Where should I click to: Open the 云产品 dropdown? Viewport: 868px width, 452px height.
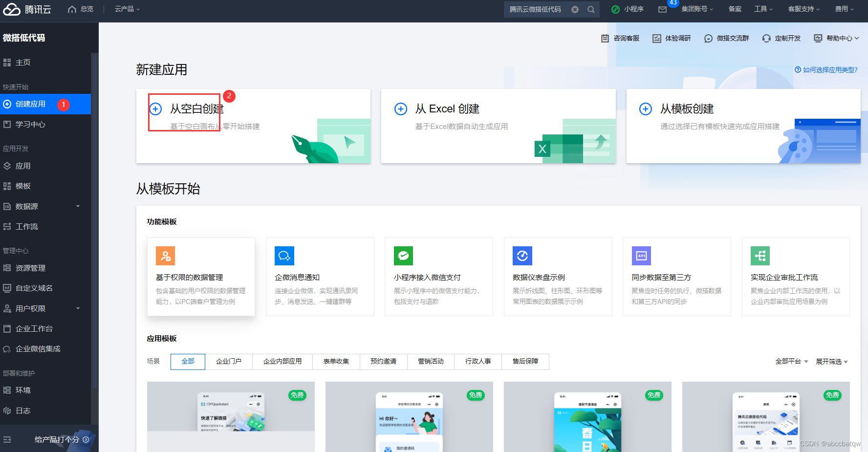[x=128, y=9]
